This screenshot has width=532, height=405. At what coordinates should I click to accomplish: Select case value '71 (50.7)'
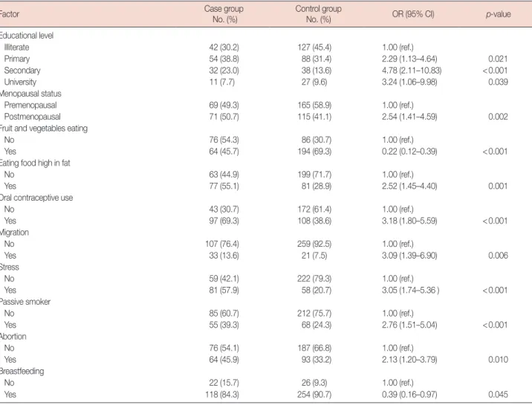(224, 117)
